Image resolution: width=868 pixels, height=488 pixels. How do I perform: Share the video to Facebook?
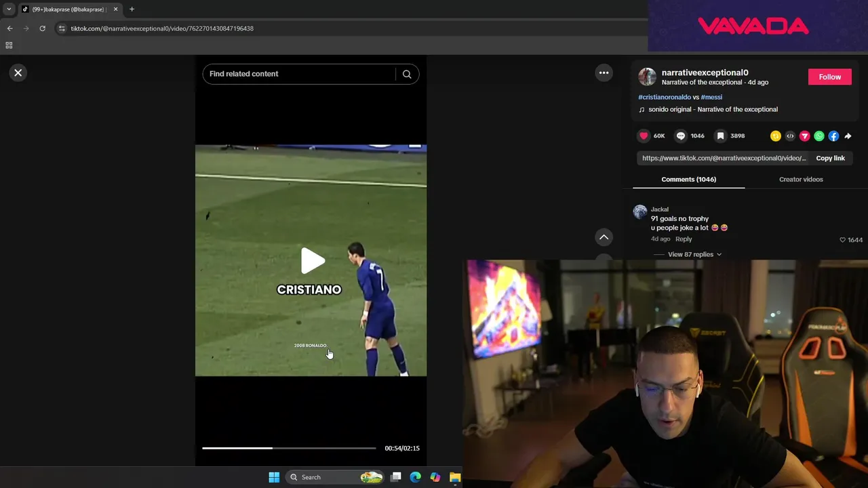point(833,136)
